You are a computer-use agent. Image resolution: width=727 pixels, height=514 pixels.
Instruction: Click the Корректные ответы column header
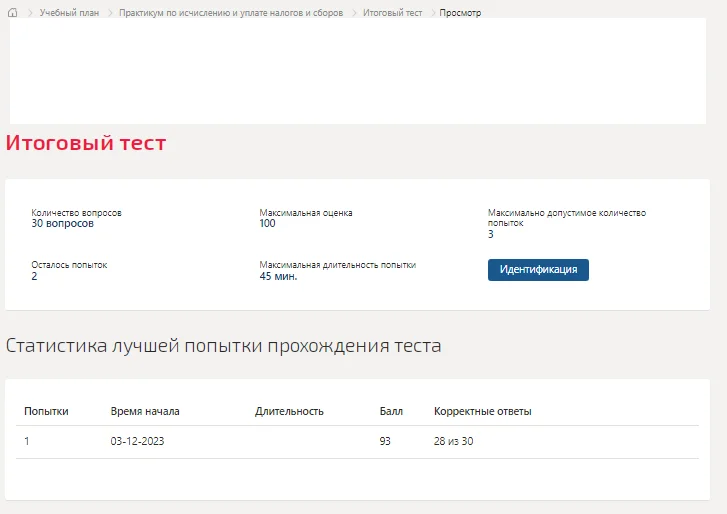coord(483,411)
